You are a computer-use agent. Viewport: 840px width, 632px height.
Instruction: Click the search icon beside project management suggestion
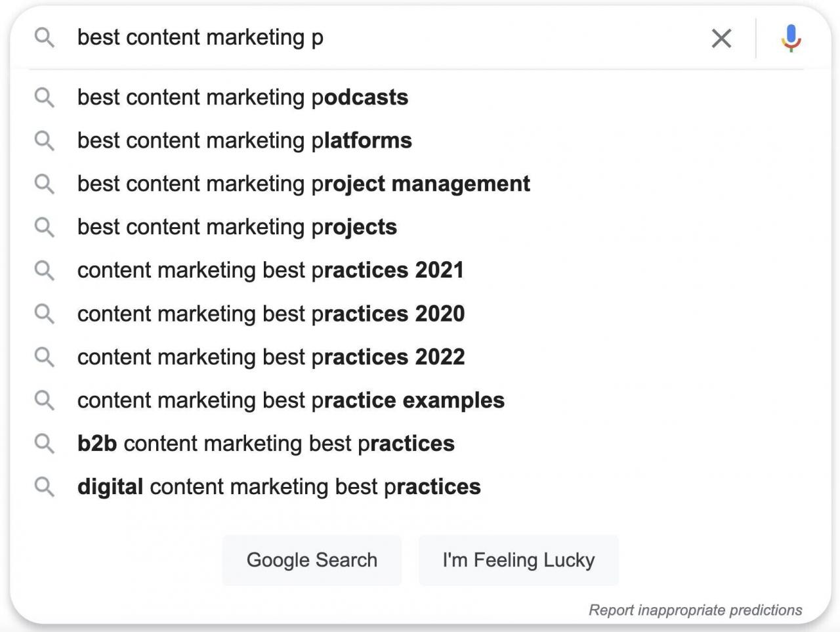pos(44,184)
